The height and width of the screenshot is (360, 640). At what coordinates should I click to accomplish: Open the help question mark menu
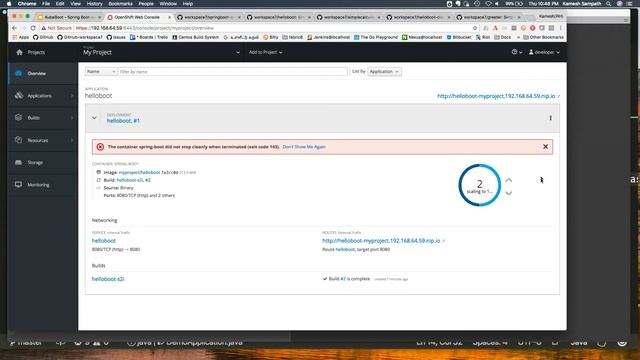[x=516, y=52]
